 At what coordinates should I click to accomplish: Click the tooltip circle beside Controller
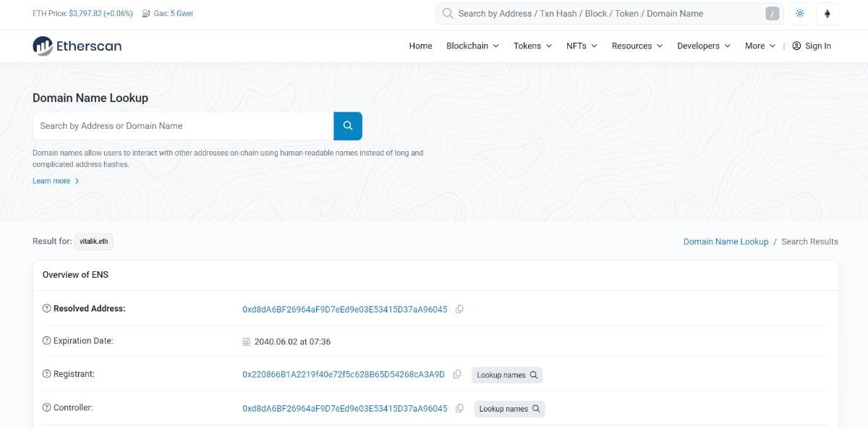46,407
